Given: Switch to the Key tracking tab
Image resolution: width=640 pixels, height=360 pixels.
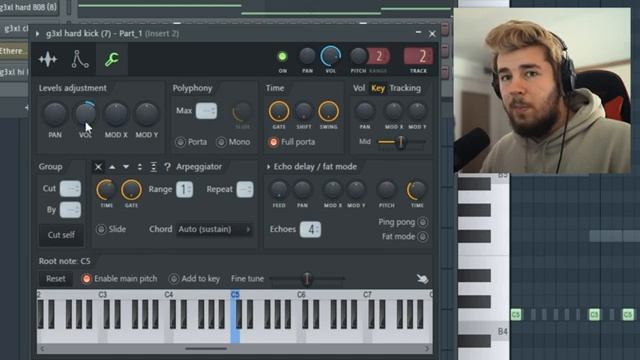Looking at the screenshot, I should [378, 88].
